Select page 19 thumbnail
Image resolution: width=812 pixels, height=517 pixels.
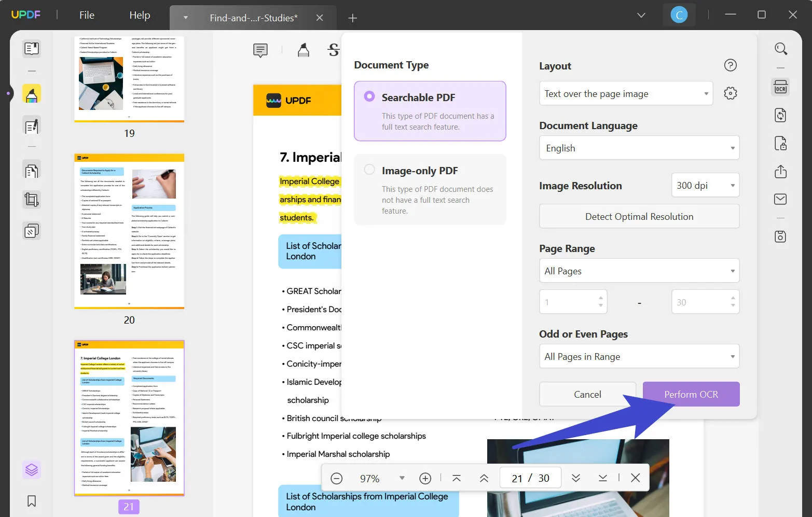tap(129, 78)
